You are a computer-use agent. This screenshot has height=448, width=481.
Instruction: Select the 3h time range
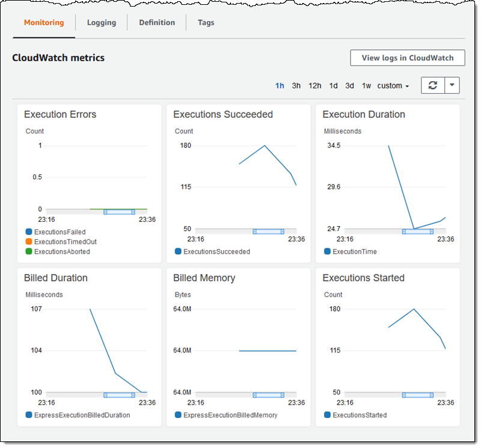pos(296,86)
